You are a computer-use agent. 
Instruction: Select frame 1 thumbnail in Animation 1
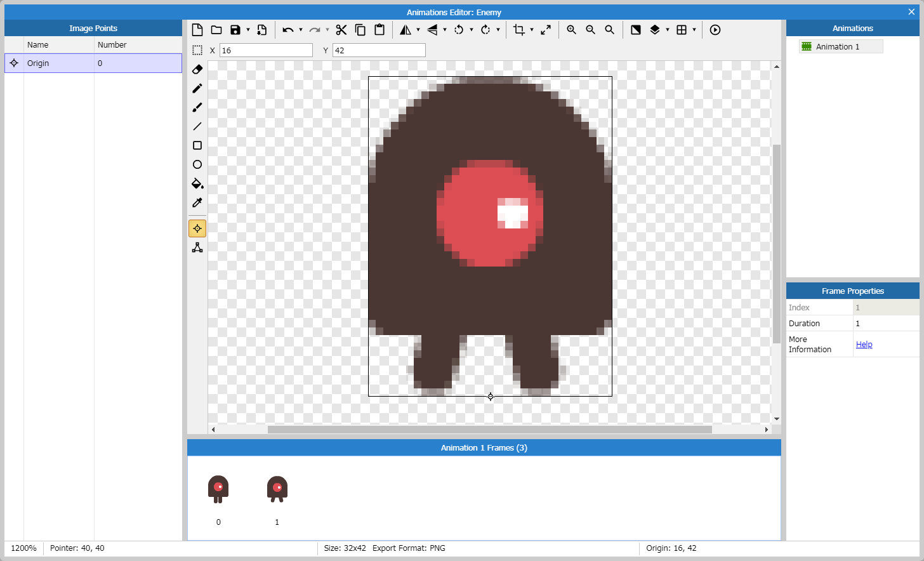277,489
